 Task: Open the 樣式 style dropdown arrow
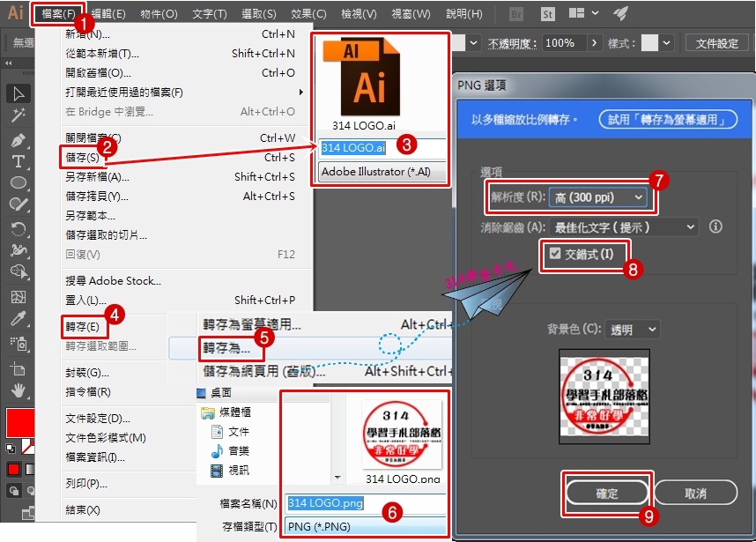666,43
